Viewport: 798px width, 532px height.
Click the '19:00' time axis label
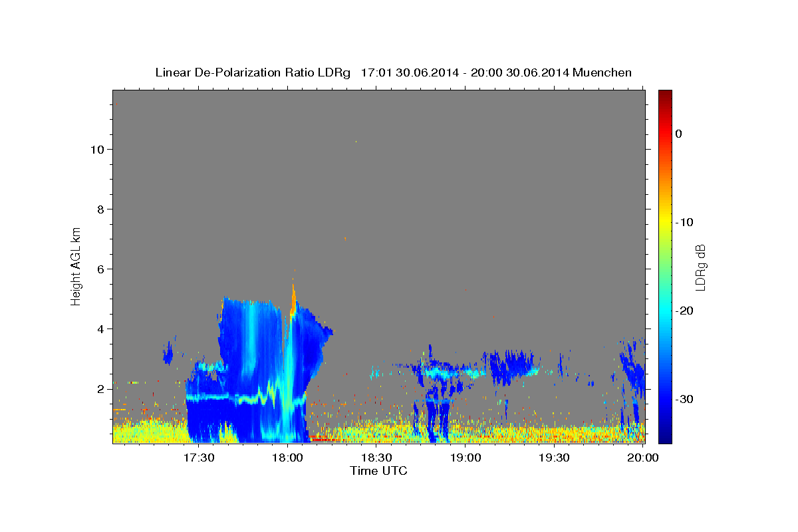pos(465,458)
